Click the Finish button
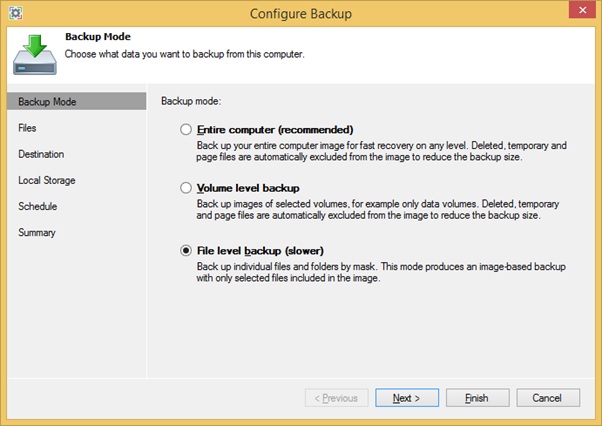 [x=478, y=398]
